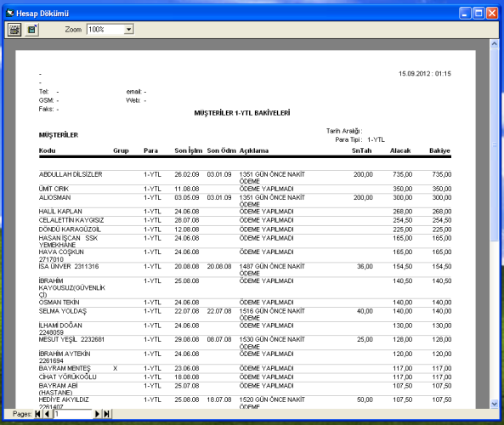Minimize the Hesap Dökümü window
Image resolution: width=504 pixels, height=425 pixels.
[465, 14]
